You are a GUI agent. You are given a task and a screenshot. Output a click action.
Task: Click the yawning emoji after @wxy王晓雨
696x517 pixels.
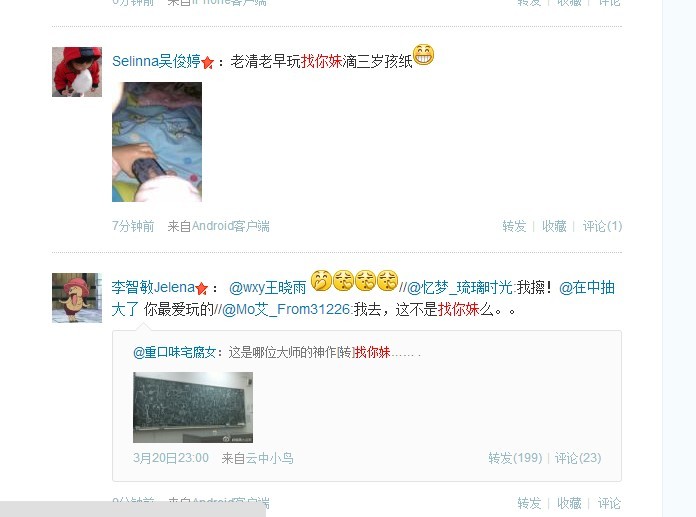321,281
